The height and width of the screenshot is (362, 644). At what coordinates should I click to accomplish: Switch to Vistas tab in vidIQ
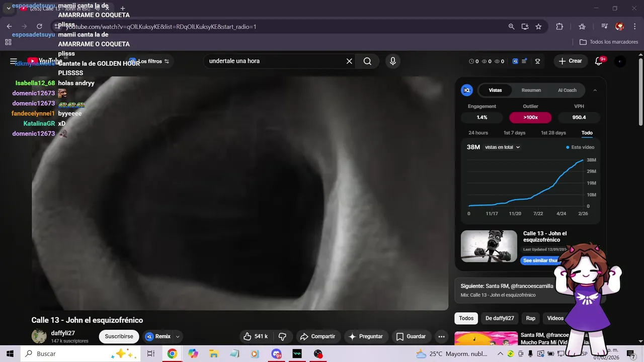[x=495, y=90]
